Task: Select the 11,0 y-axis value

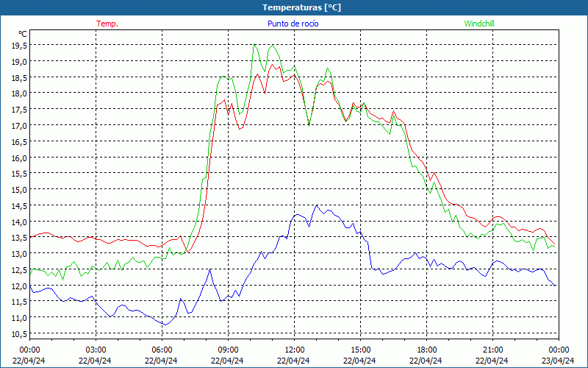Action: coord(20,319)
